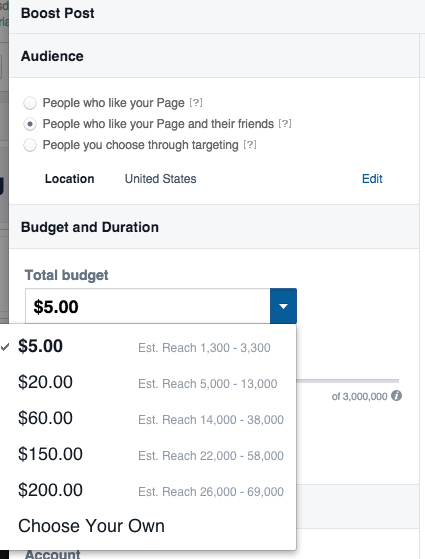Select the $150.00 budget option
Screen dimensions: 425x559
tap(148, 455)
